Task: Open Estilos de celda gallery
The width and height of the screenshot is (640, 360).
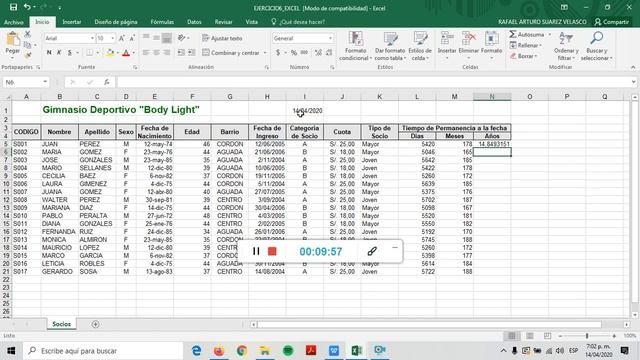Action: click(420, 46)
